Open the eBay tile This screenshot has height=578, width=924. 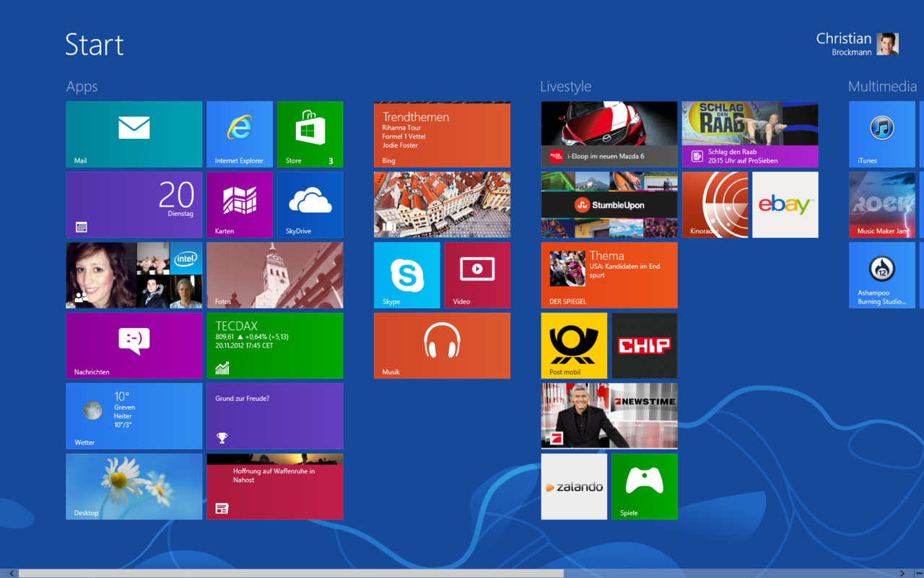785,204
